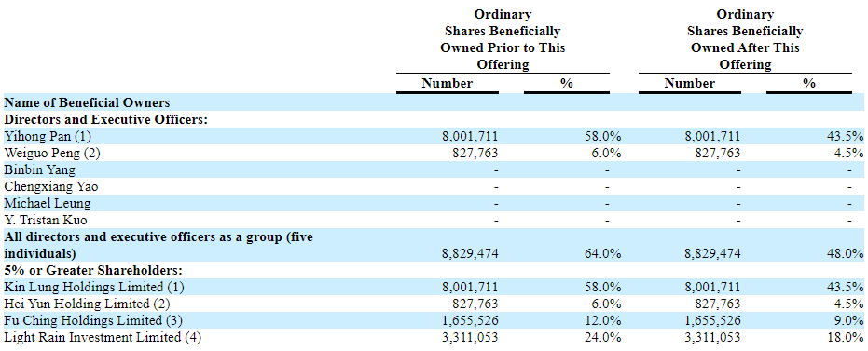The height and width of the screenshot is (351, 868).
Task: Select the Y. Tristan Kuo entry
Action: click(x=46, y=220)
